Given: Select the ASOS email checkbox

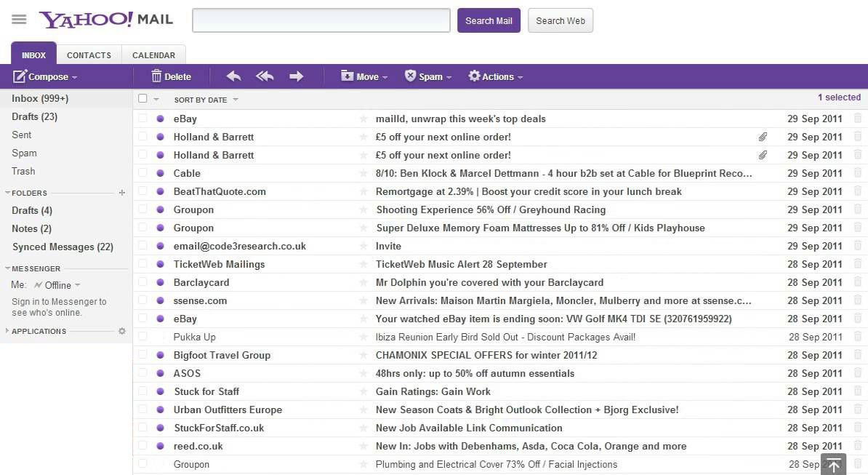Looking at the screenshot, I should point(142,372).
